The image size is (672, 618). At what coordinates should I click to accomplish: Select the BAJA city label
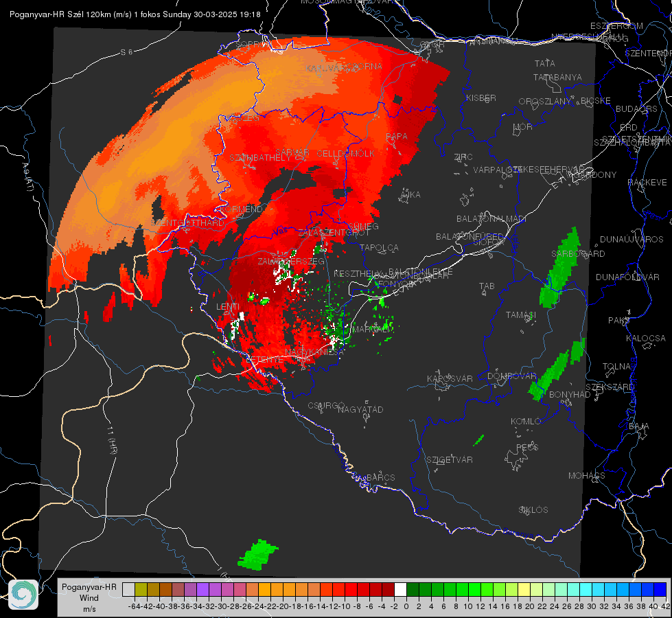tap(639, 426)
